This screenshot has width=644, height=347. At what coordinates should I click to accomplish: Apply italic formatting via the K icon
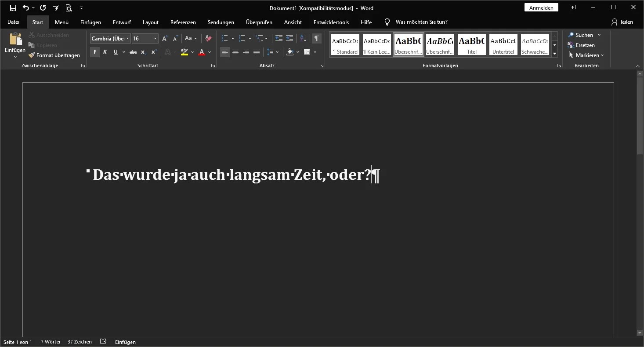coord(105,52)
